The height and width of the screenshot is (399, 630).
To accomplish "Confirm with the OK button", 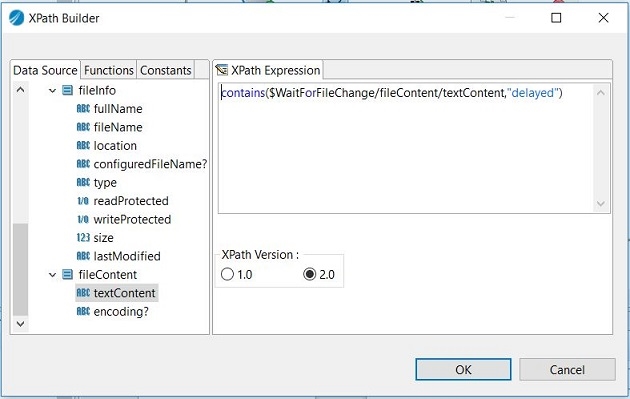I will click(x=463, y=369).
